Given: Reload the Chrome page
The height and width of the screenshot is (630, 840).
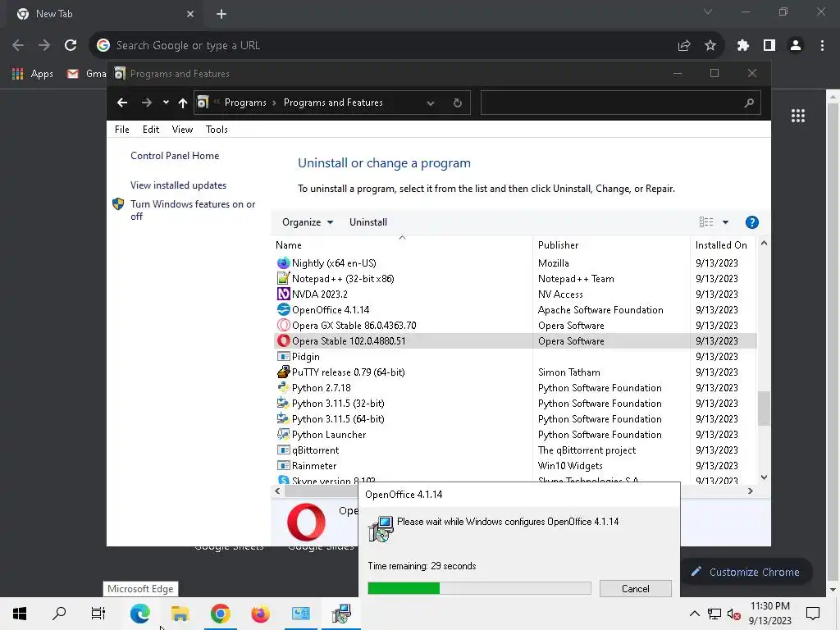Looking at the screenshot, I should click(x=71, y=46).
